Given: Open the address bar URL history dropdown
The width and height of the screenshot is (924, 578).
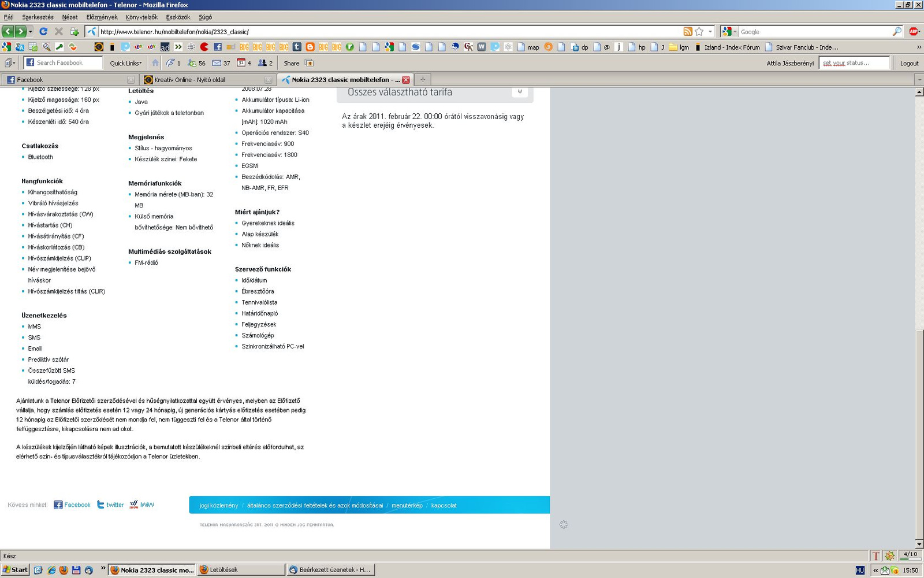Looking at the screenshot, I should (710, 32).
